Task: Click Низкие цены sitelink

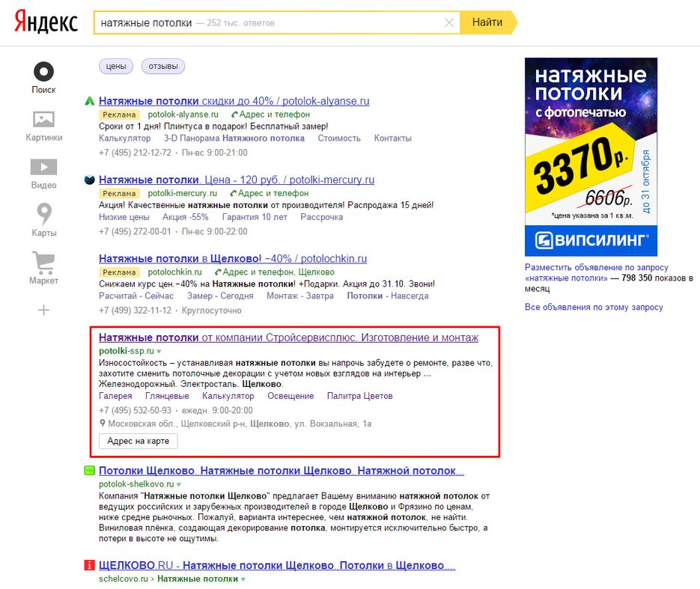Action: 124,217
